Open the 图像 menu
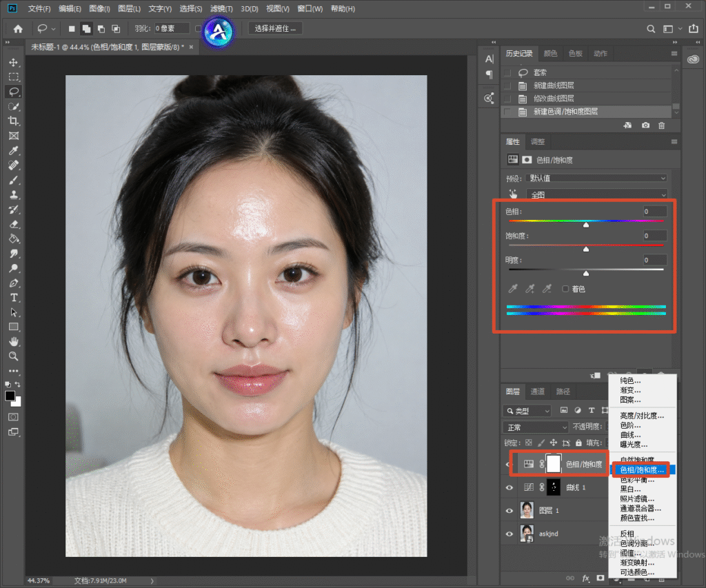This screenshot has width=706, height=588. [99, 8]
